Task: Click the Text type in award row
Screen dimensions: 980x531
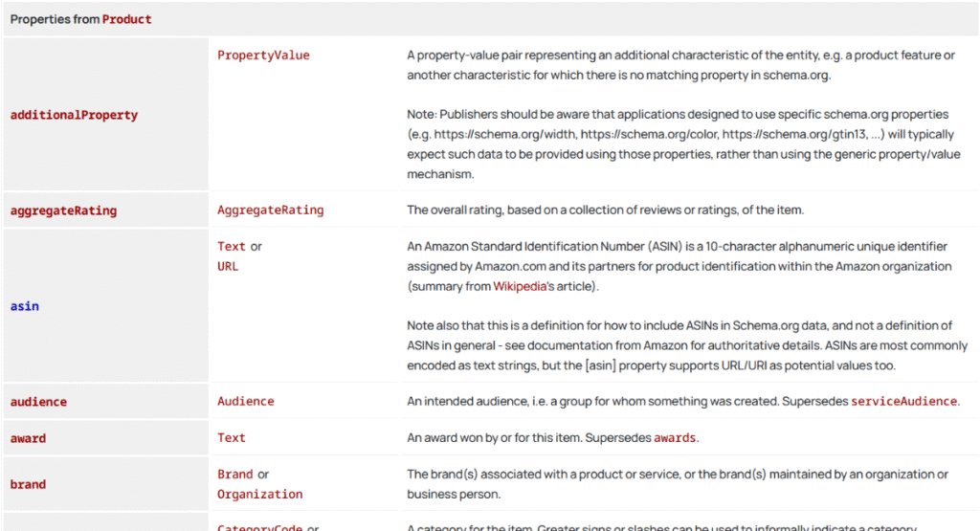Action: click(231, 438)
